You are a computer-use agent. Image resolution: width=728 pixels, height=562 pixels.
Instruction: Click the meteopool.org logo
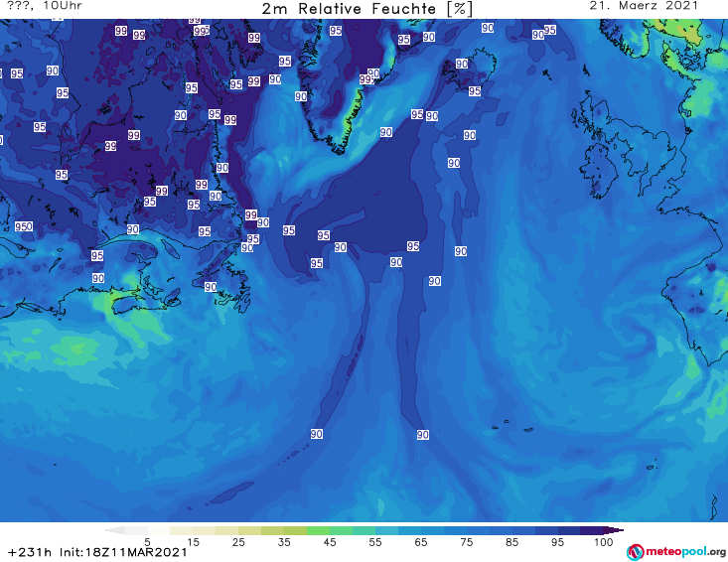(x=676, y=552)
